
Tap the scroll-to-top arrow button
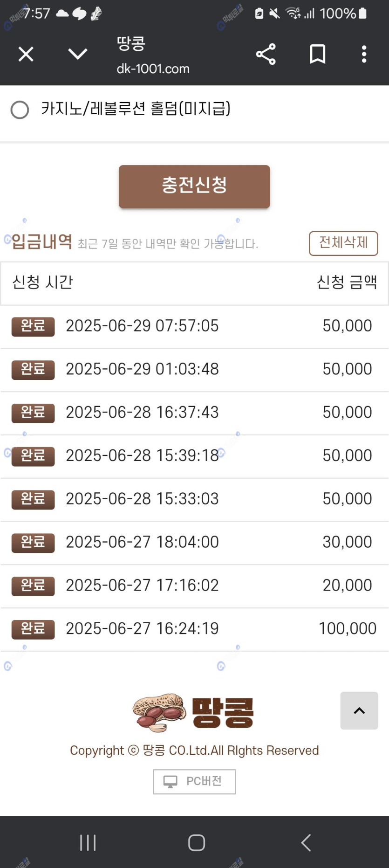click(x=359, y=710)
